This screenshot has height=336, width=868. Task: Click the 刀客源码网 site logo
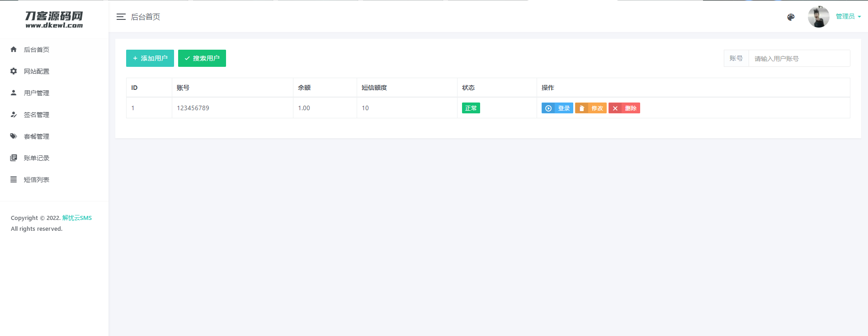coord(54,19)
